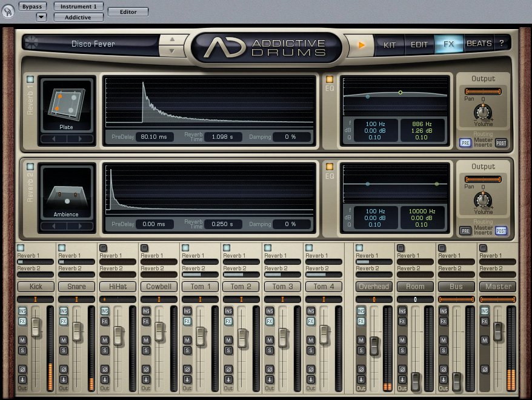The image size is (532, 400).
Task: Solo the Tom 2 channel
Action: [x=228, y=350]
